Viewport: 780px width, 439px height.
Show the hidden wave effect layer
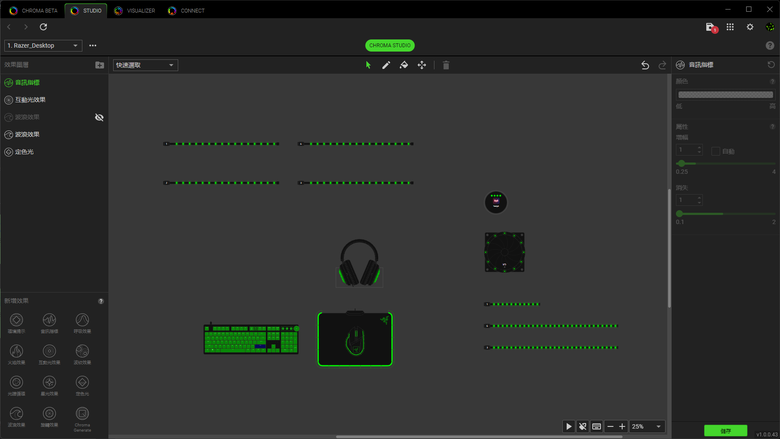pos(99,117)
